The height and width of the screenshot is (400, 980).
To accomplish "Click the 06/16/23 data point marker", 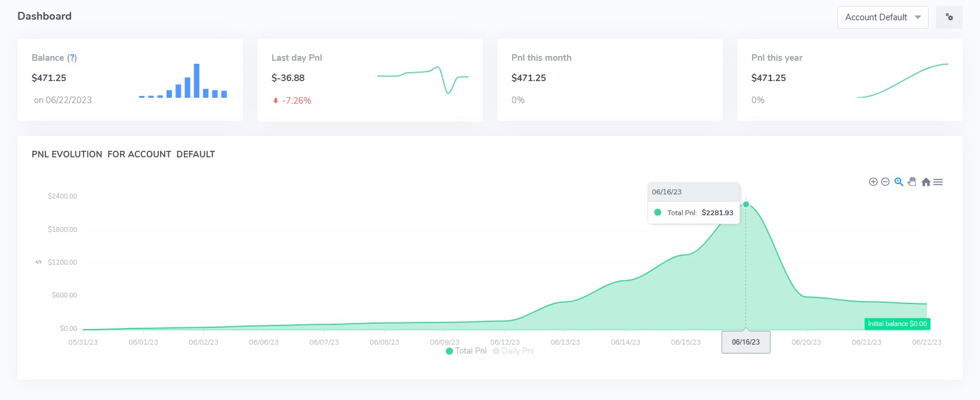I will click(x=746, y=204).
